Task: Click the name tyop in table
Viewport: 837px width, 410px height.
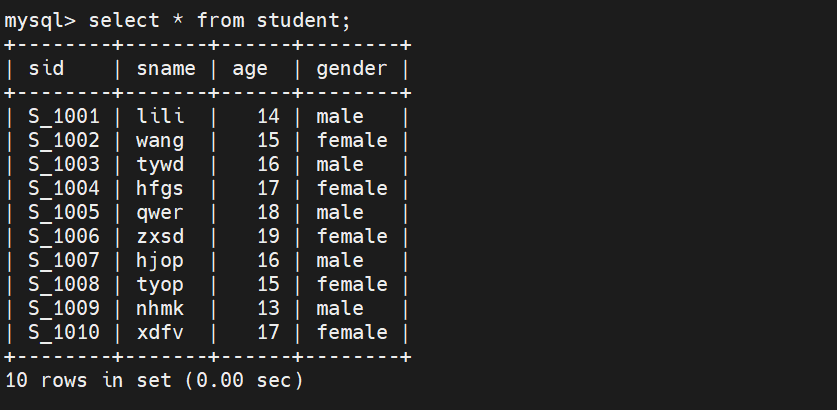Action: pos(160,285)
